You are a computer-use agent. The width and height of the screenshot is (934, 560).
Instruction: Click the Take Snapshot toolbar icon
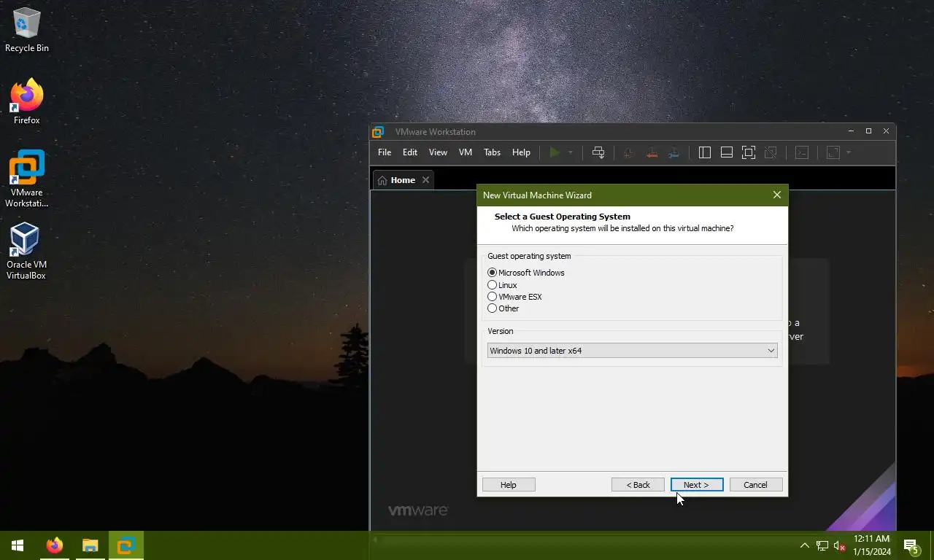click(x=629, y=152)
